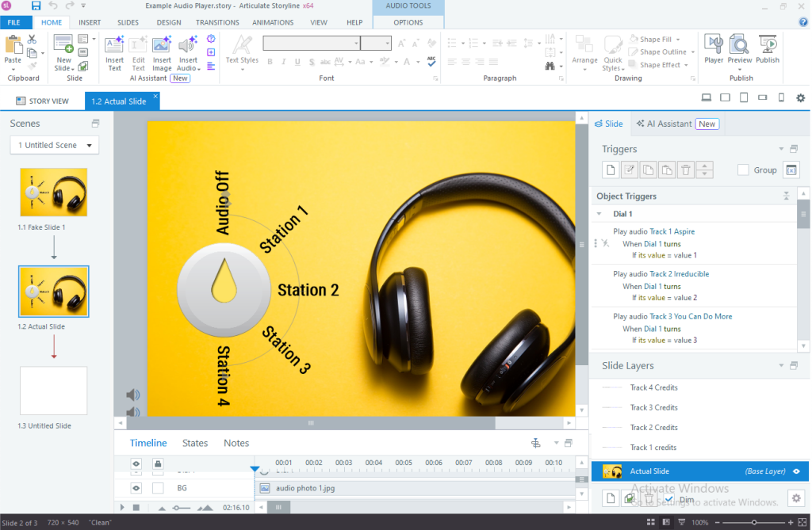
Task: Switch to phone portrait preview icon
Action: (781, 97)
